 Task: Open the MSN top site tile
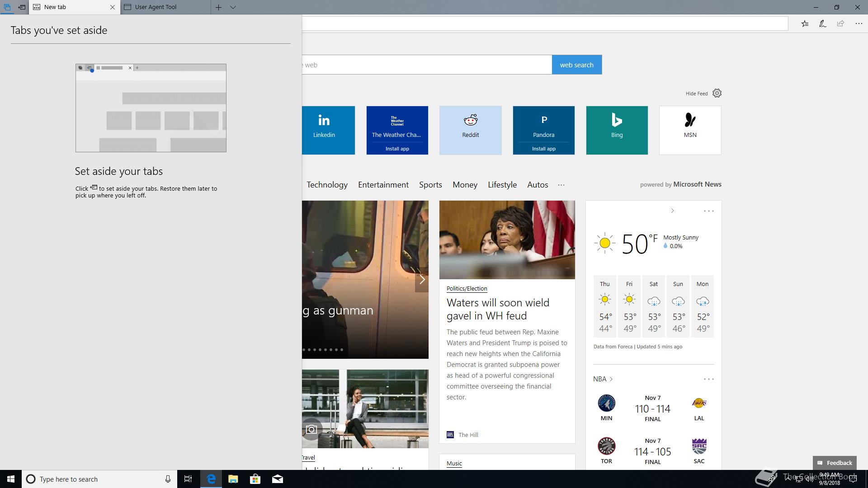pos(690,130)
